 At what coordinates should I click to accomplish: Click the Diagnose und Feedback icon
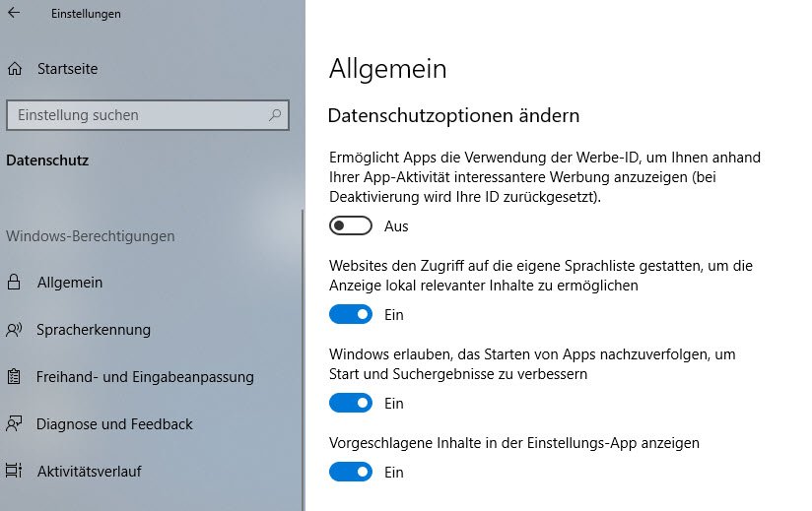(x=14, y=424)
